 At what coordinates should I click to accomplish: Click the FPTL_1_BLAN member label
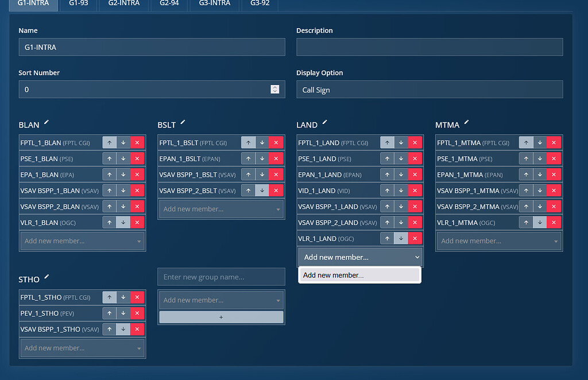(x=55, y=143)
